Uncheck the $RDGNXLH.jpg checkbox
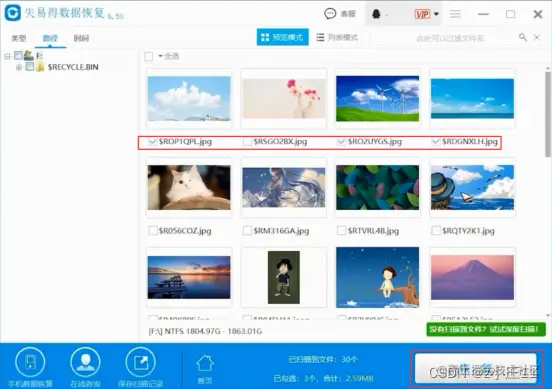Image resolution: width=553 pixels, height=389 pixels. pos(436,142)
